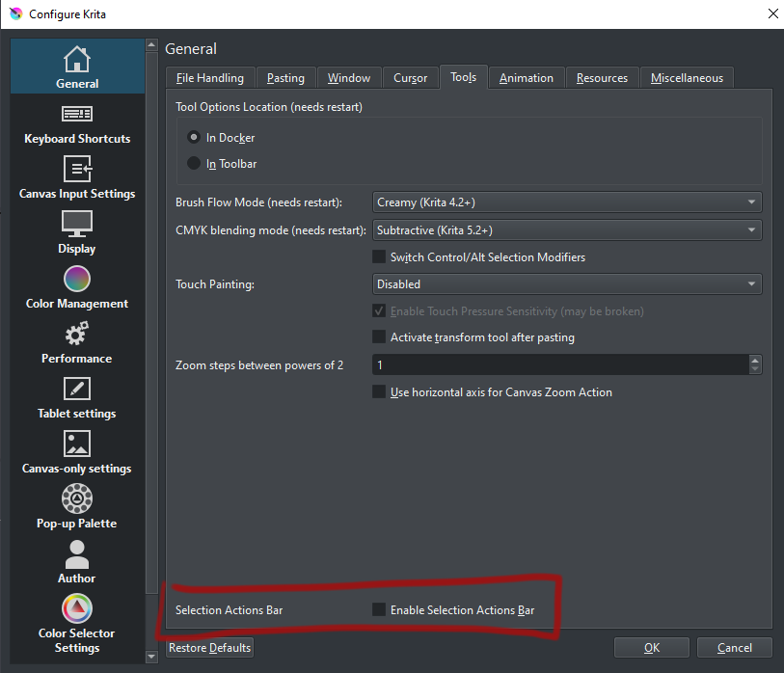Open CMYK blending mode dropdown
The width and height of the screenshot is (784, 673).
(567, 230)
